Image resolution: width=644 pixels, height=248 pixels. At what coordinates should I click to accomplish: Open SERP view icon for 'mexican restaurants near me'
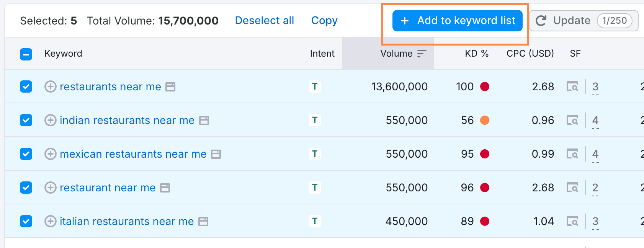coord(216,154)
